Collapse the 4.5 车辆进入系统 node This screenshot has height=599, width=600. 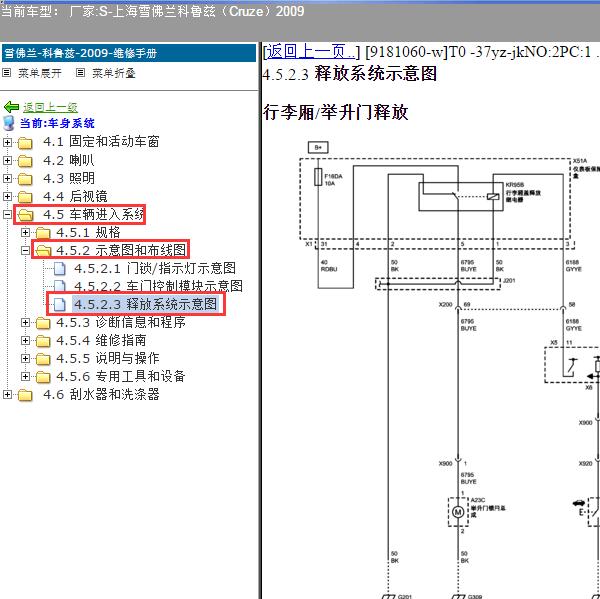pos(7,214)
